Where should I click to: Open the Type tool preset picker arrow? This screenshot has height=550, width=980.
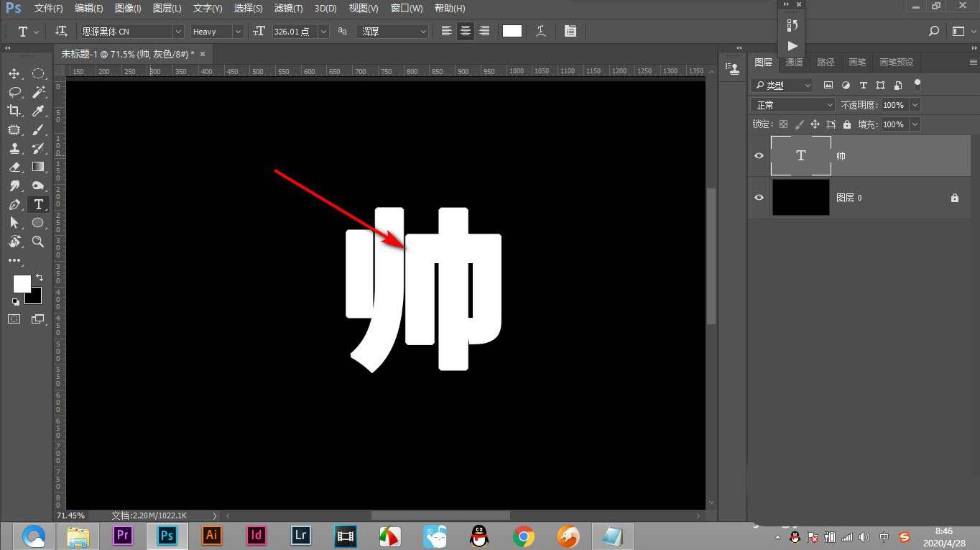[x=37, y=32]
